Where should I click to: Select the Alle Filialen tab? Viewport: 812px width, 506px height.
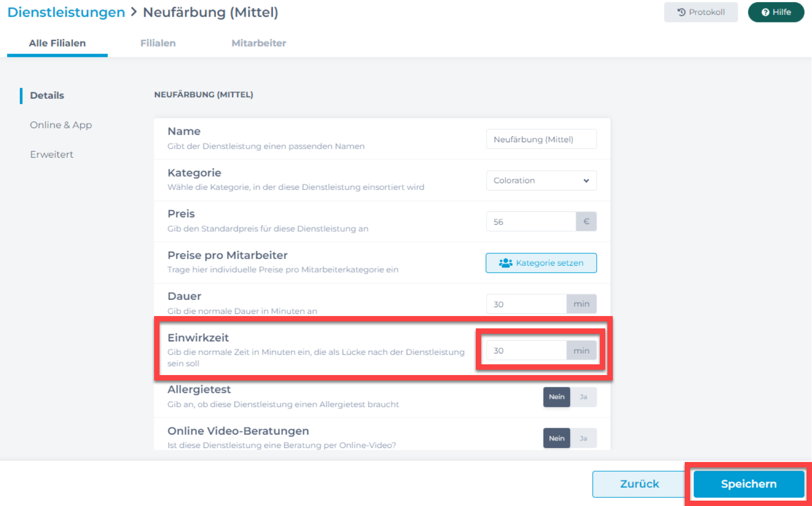(x=57, y=43)
